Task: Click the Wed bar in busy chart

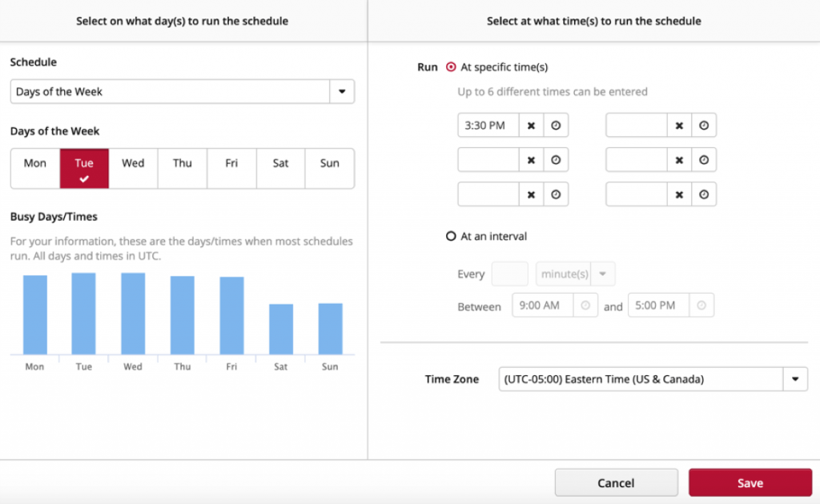Action: 133,314
